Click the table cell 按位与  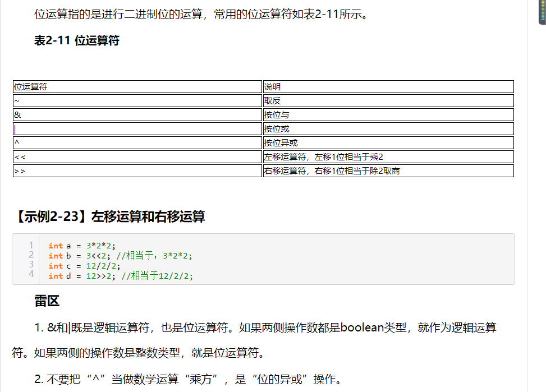click(388, 114)
